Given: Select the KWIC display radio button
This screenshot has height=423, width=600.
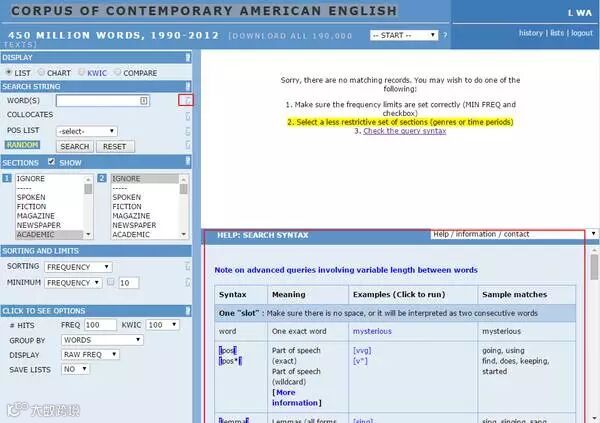Looking at the screenshot, I should [x=82, y=72].
